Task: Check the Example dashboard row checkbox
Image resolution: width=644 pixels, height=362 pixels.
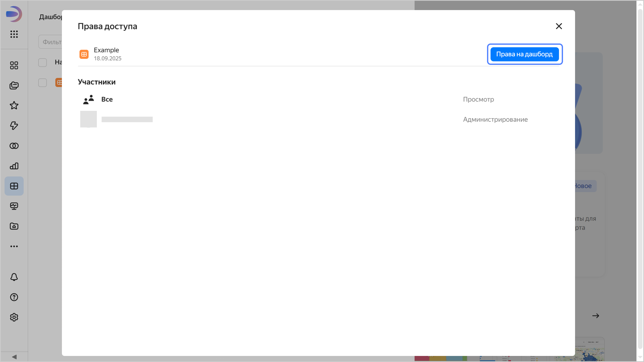Action: 43,82
